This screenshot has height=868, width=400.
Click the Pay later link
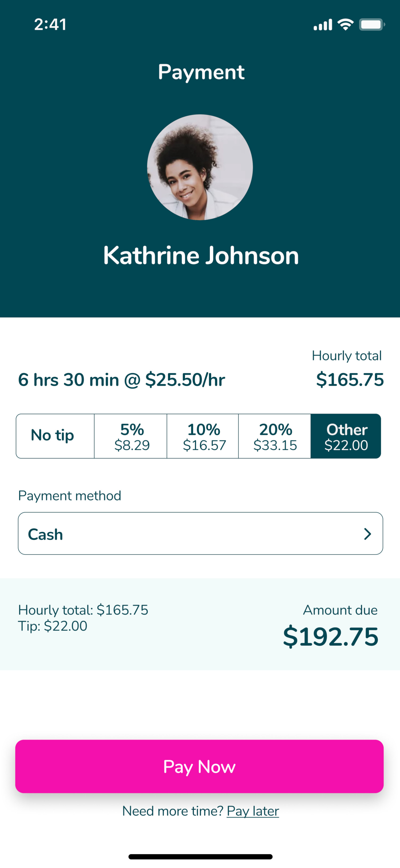coord(253,811)
